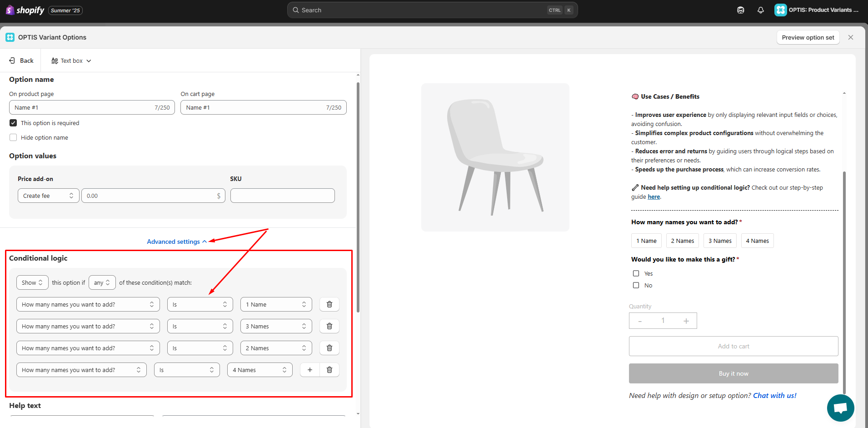Screen dimensions: 868x428
Task: Click the left settings panel scrollbar
Action: point(358,197)
